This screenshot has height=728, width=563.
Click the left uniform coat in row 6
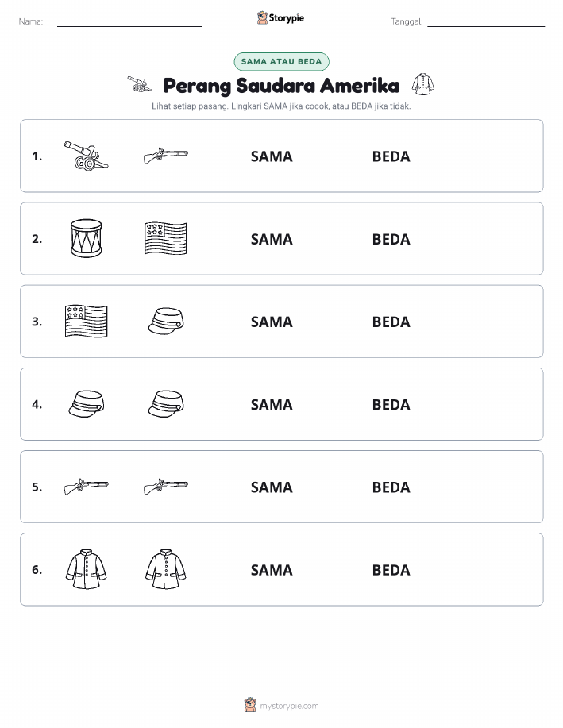[86, 569]
